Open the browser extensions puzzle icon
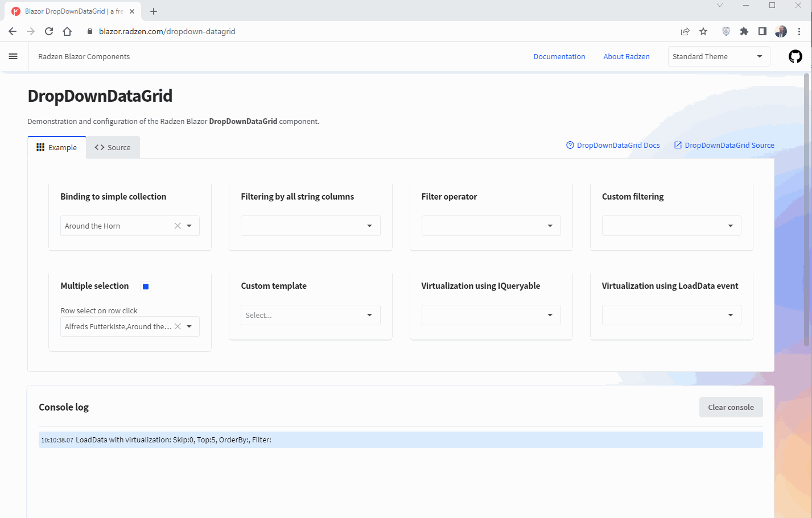This screenshot has width=812, height=518. click(744, 31)
